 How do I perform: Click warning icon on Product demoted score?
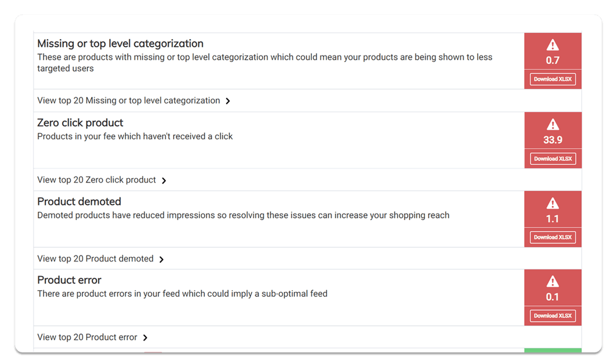coord(552,203)
